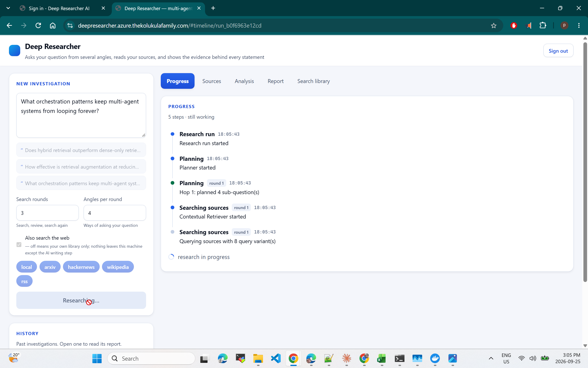This screenshot has width=588, height=368.
Task: Click the Search rounds number field
Action: tap(47, 213)
